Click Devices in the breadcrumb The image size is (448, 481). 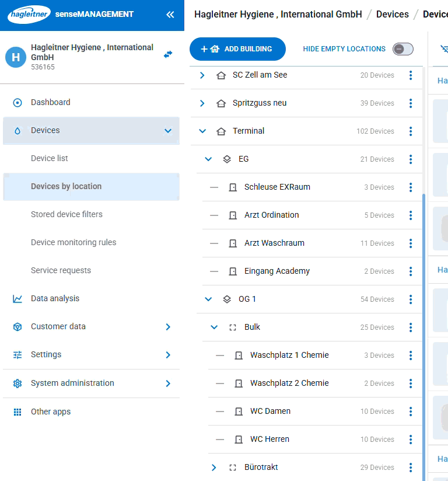coord(392,14)
